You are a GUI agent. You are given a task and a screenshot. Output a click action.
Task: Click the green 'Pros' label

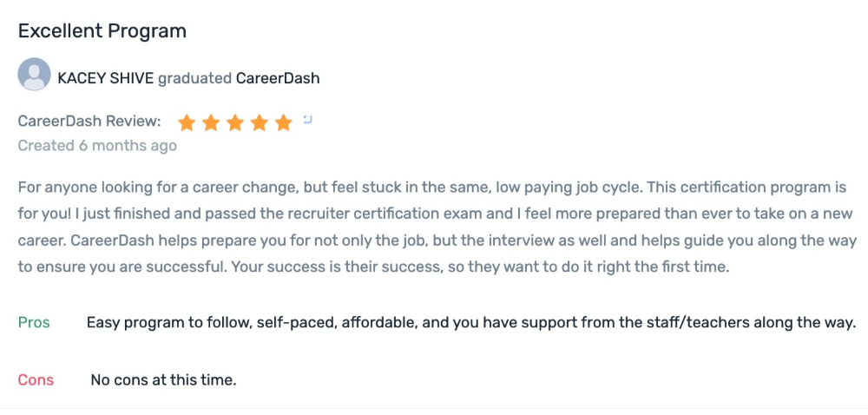pyautogui.click(x=34, y=323)
